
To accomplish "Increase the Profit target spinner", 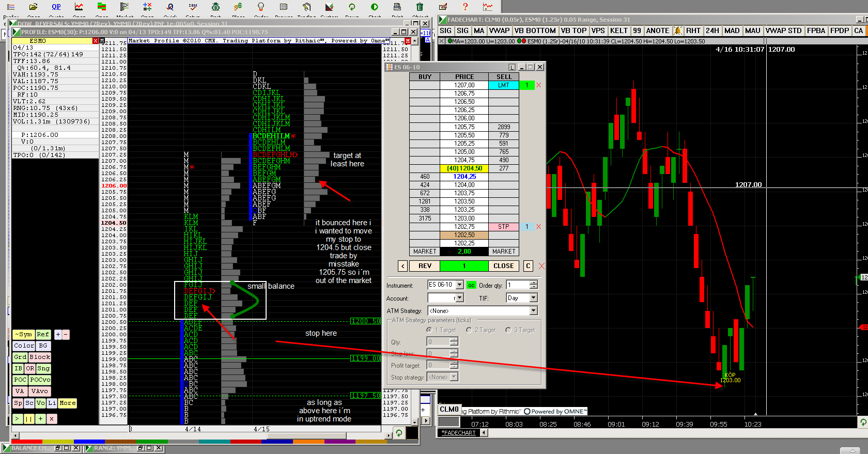I will coord(454,363).
